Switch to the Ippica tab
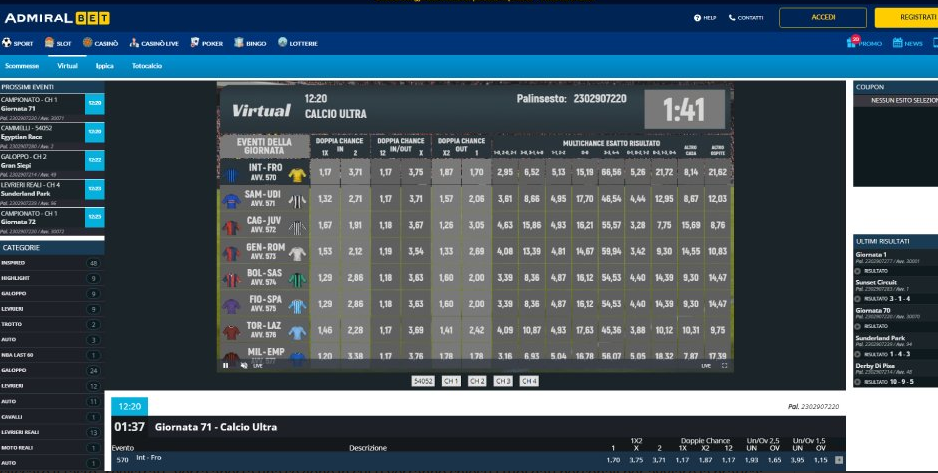This screenshot has height=473, width=938. 105,66
